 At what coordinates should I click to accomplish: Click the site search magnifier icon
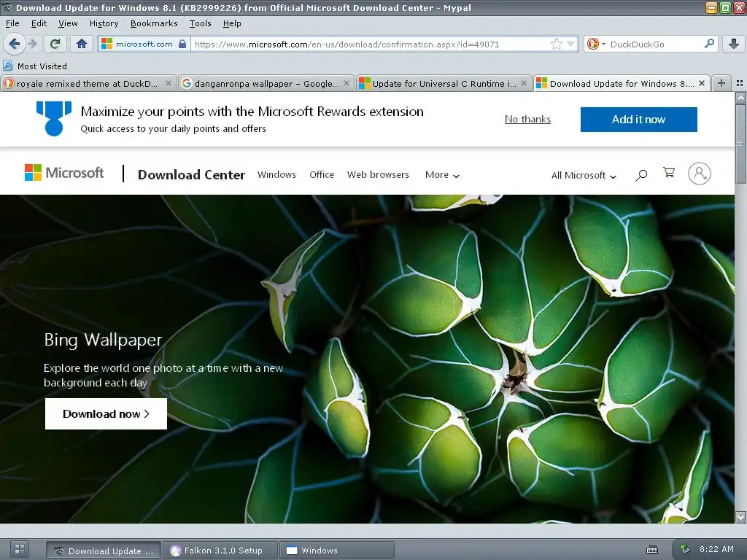click(641, 175)
